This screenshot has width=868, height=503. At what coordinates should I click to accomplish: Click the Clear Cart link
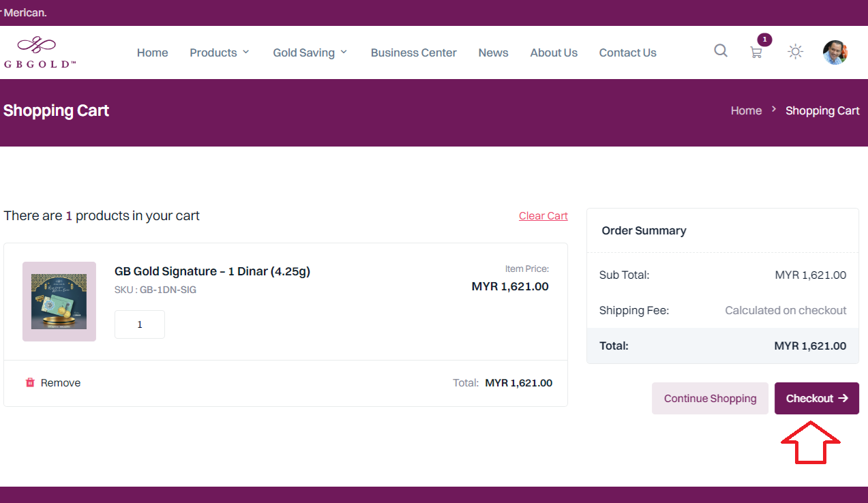pos(543,216)
